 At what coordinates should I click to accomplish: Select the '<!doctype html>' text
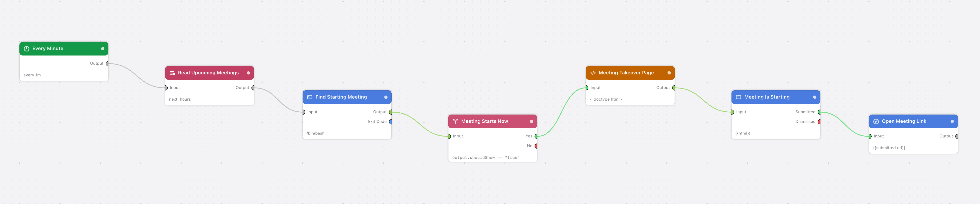[606, 100]
